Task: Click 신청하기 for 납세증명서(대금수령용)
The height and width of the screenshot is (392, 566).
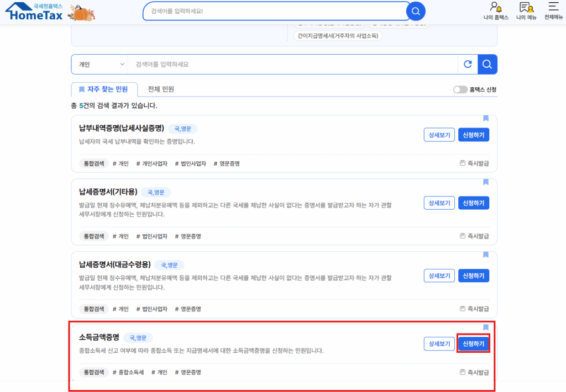Action: tap(473, 276)
